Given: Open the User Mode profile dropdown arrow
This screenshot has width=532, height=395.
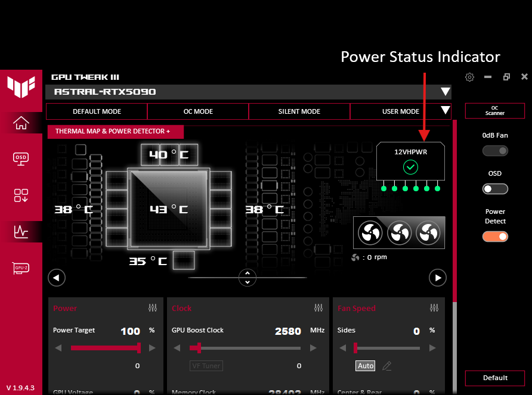Looking at the screenshot, I should pos(445,110).
